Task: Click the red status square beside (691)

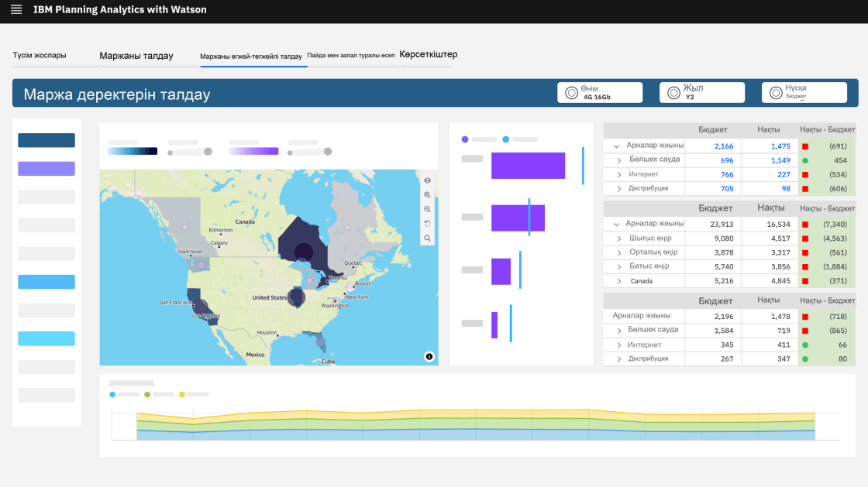Action: pos(805,146)
